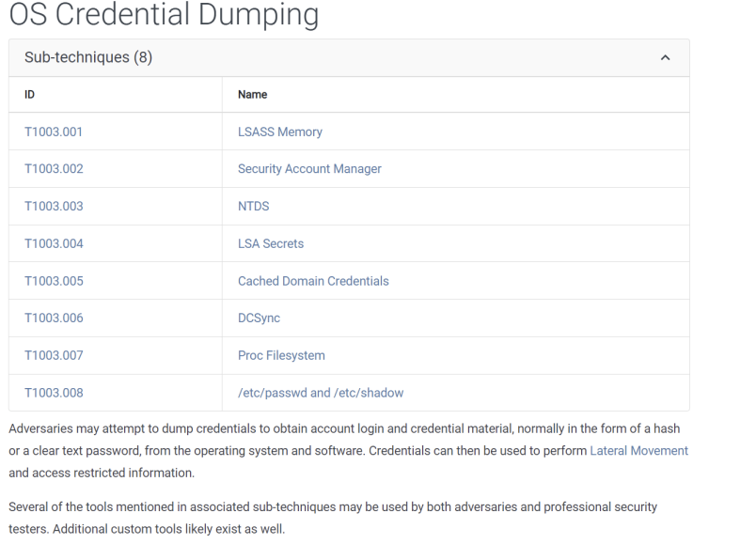This screenshot has width=756, height=544.
Task: Open the LSASS Memory link
Action: [x=280, y=132]
